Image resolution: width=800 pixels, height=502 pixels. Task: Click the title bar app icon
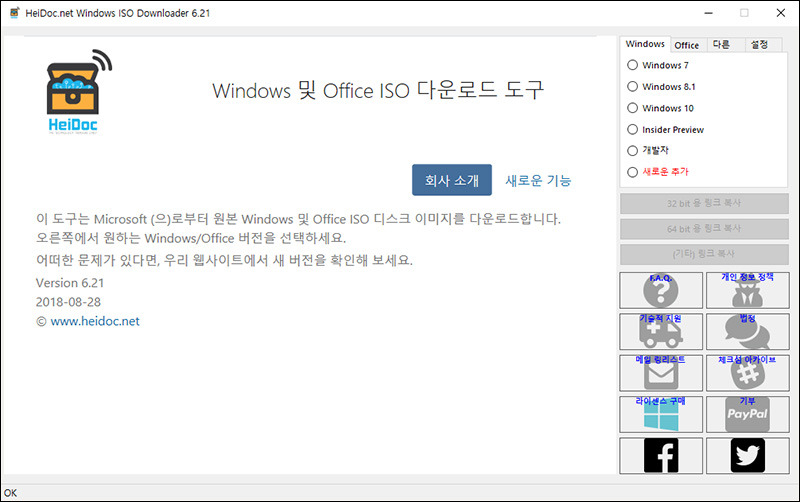[x=14, y=13]
